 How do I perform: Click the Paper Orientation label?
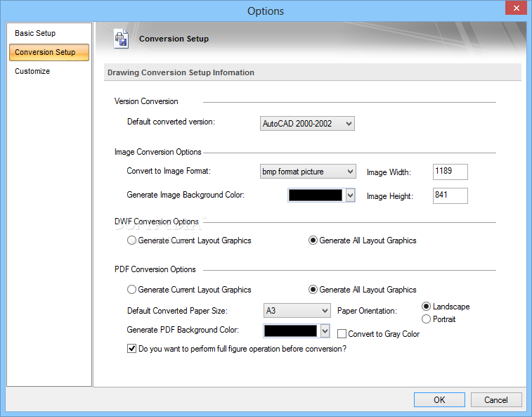tap(367, 311)
